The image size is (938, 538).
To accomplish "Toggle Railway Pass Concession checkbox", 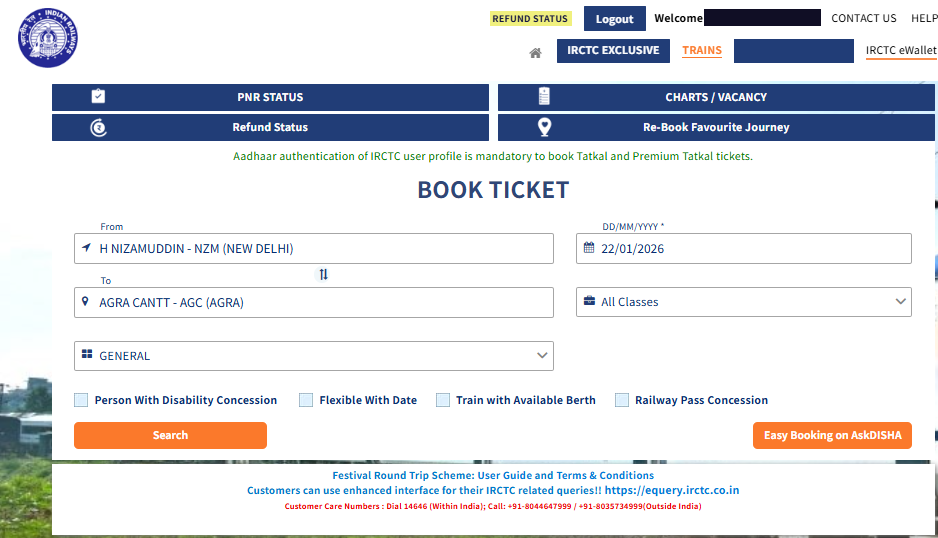I will coord(622,400).
